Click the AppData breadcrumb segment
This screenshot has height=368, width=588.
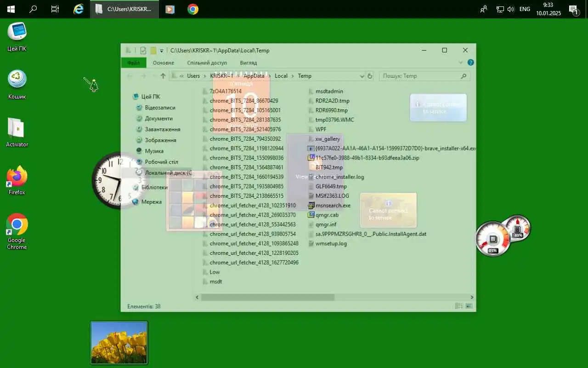pyautogui.click(x=254, y=76)
